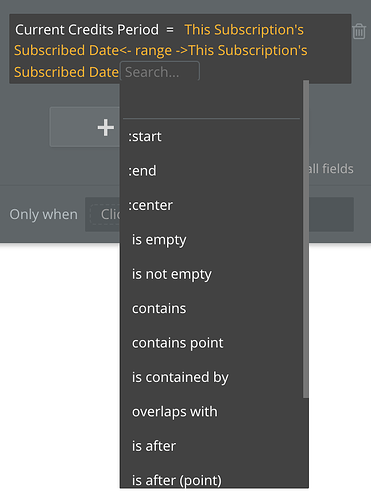Screen dimensions: 371x500
Task: Click the first 'This Subscription's' expression
Action: 244,30
